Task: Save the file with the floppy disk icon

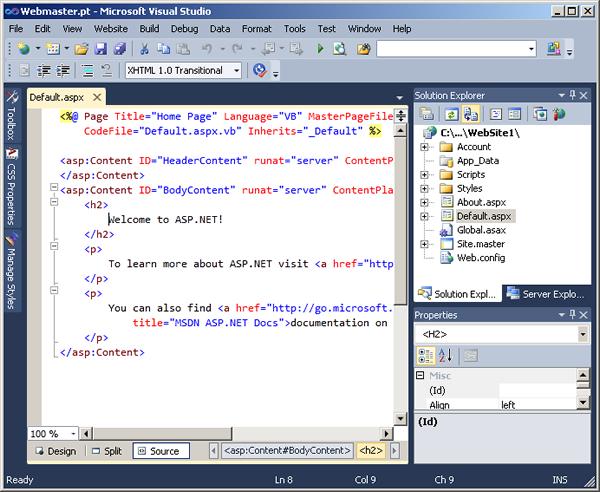Action: click(101, 49)
